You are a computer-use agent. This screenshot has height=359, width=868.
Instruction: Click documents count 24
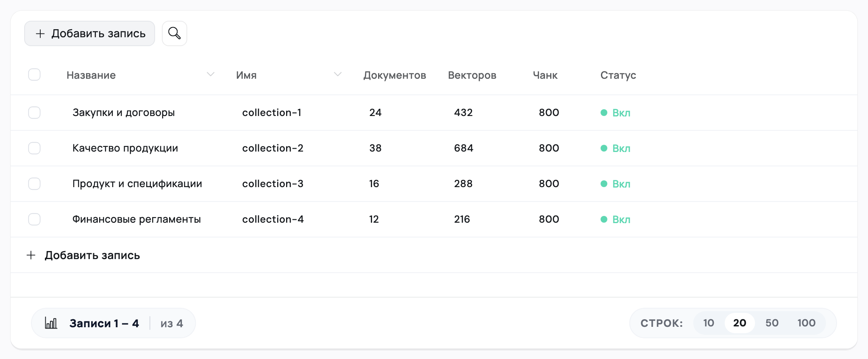376,113
